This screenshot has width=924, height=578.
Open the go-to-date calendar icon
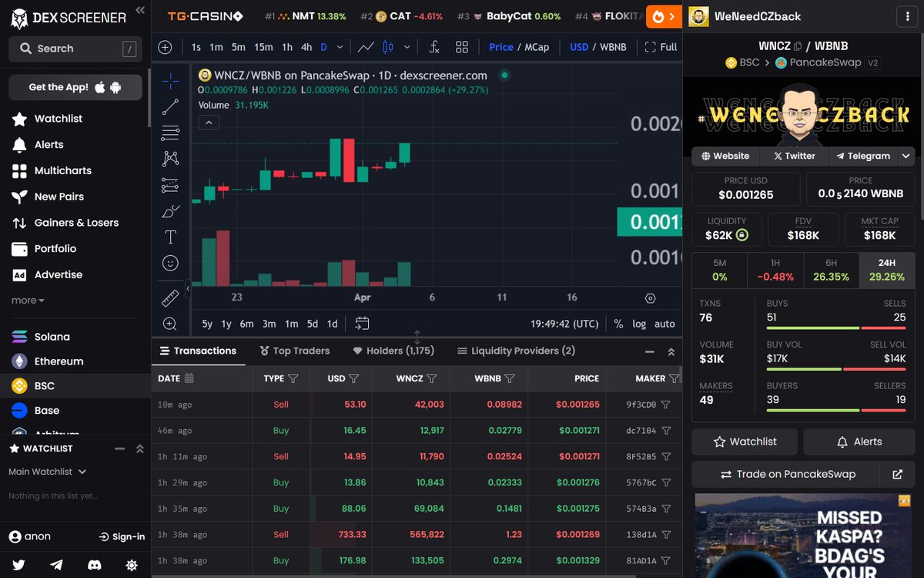[362, 324]
